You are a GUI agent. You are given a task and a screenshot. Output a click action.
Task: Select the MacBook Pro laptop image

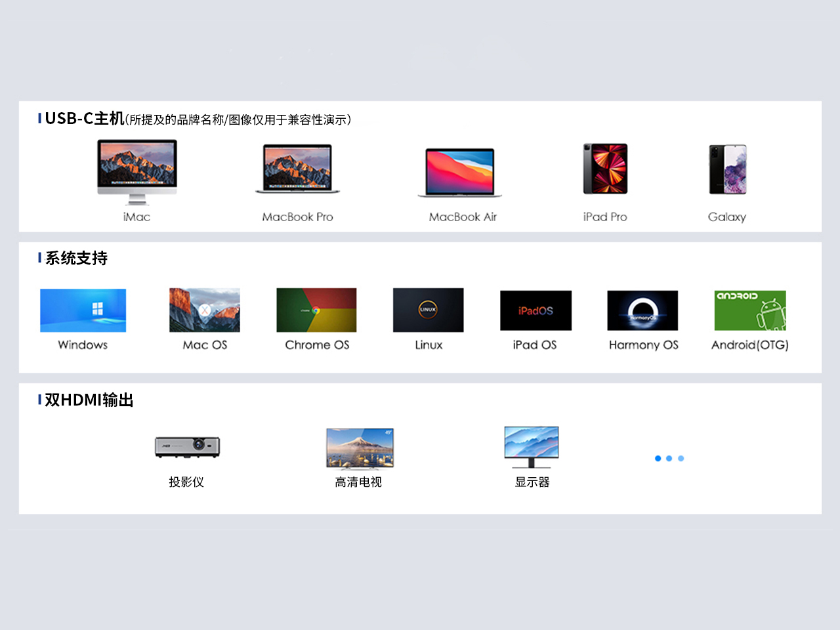point(297,169)
